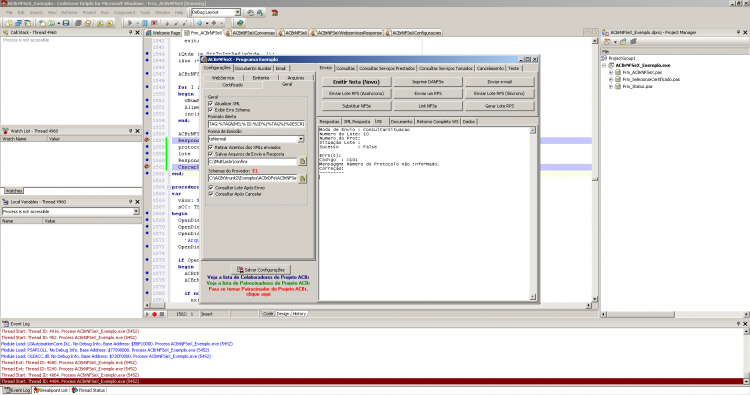Click the Schemas do Provedor path field
Screen dimensions: 750x395
pyautogui.click(x=253, y=178)
